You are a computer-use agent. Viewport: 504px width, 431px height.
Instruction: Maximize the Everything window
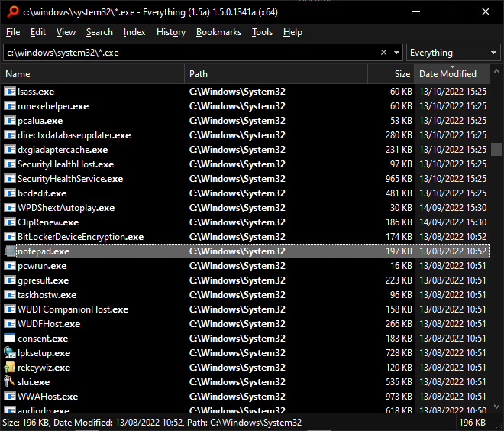(451, 12)
